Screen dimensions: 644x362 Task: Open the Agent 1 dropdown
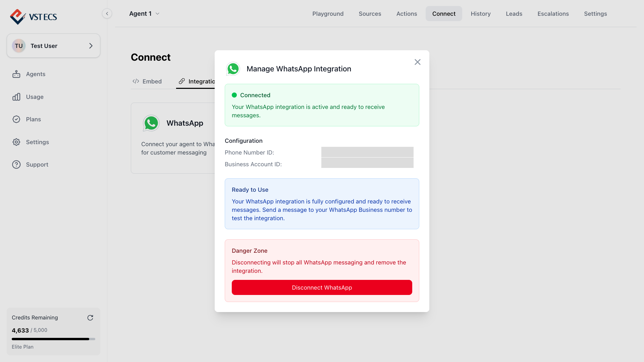click(144, 14)
